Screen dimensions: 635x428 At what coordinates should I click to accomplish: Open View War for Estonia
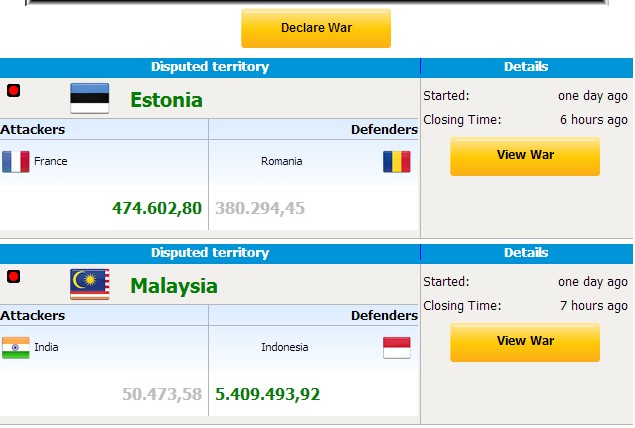(525, 156)
